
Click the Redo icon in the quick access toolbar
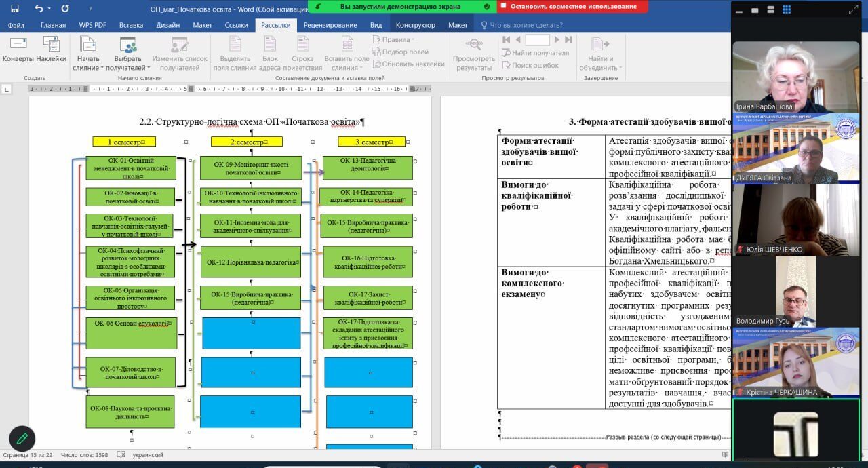[x=65, y=9]
